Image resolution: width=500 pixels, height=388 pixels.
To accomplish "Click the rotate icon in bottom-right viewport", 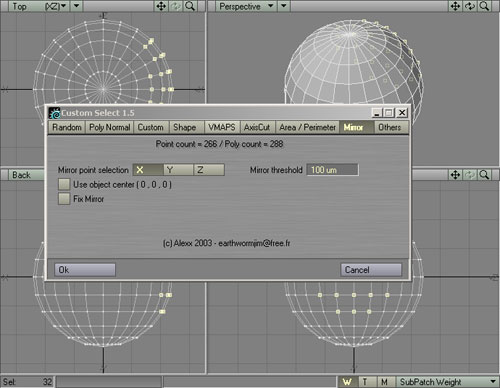I will pyautogui.click(x=470, y=175).
